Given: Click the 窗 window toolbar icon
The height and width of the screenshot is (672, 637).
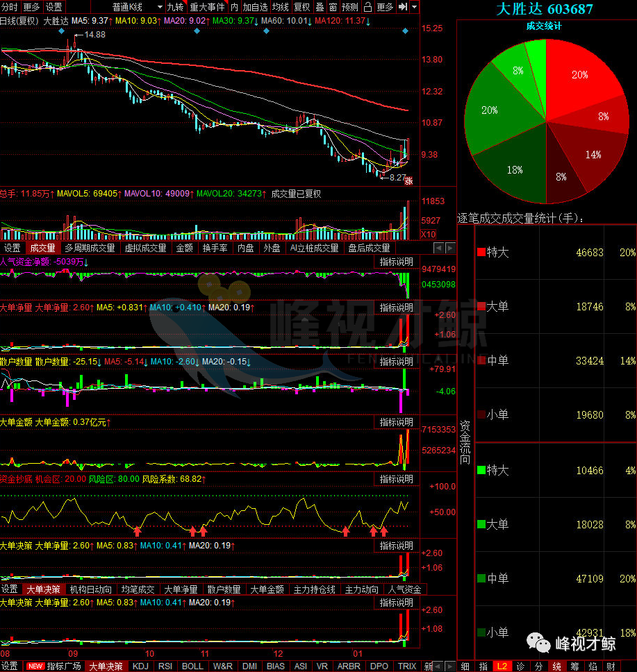Looking at the screenshot, I should click(x=333, y=7).
